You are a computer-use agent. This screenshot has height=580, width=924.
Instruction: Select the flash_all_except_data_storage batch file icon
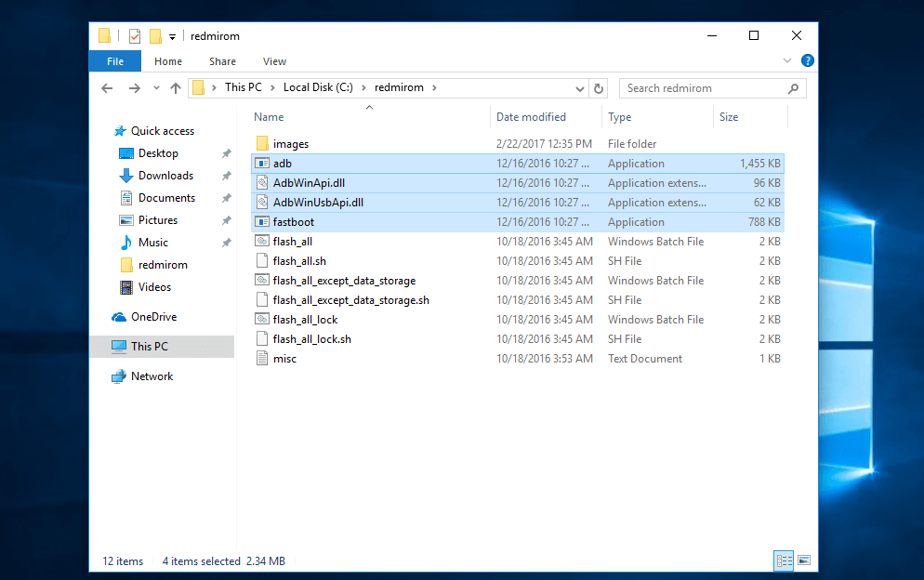click(x=262, y=280)
